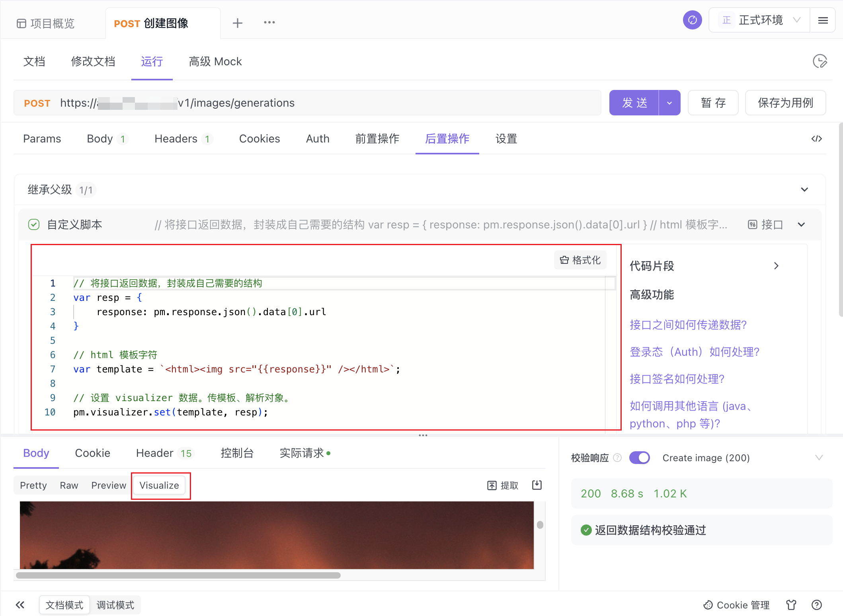Open the 后置操作 tab
This screenshot has width=843, height=616.
[x=447, y=139]
